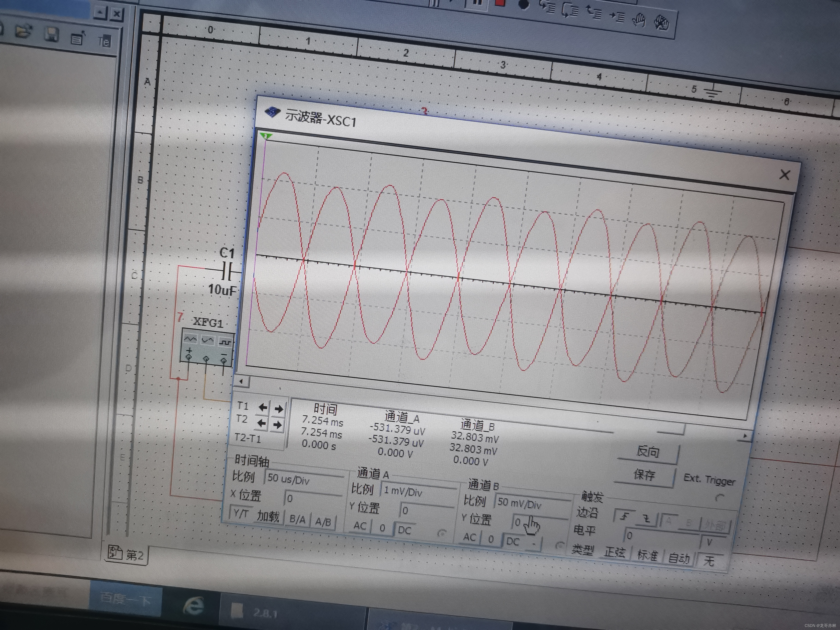Screen dimensions: 840x630
Task: Click the 反向 (Reverse) button
Action: [x=648, y=452]
